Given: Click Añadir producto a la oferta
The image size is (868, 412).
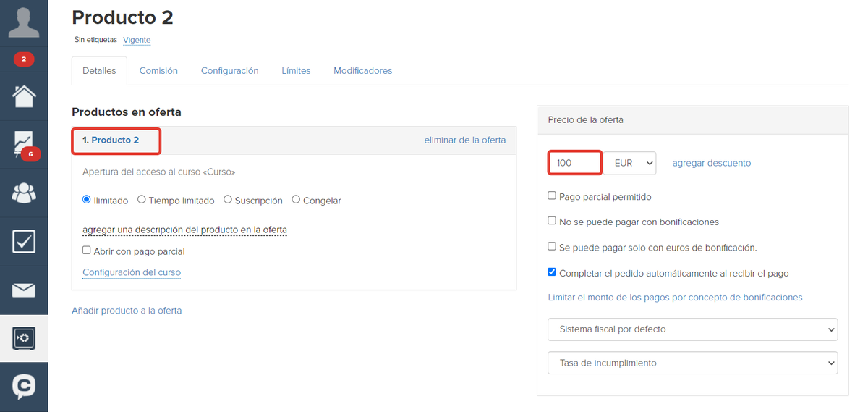Looking at the screenshot, I should pyautogui.click(x=127, y=310).
